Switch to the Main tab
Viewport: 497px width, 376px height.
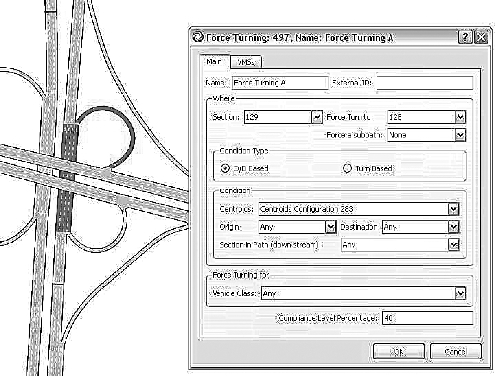[x=214, y=62]
